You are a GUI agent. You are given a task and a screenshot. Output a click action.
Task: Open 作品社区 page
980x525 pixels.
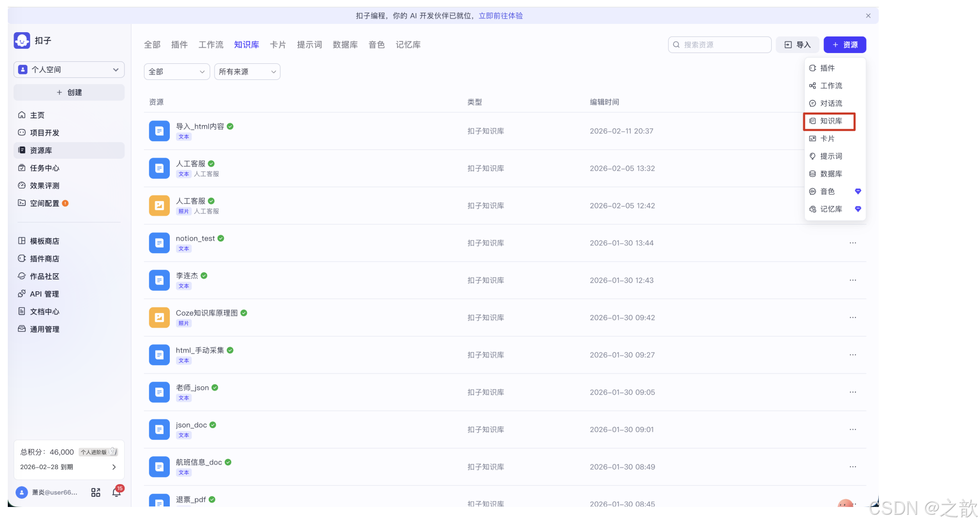(69, 276)
